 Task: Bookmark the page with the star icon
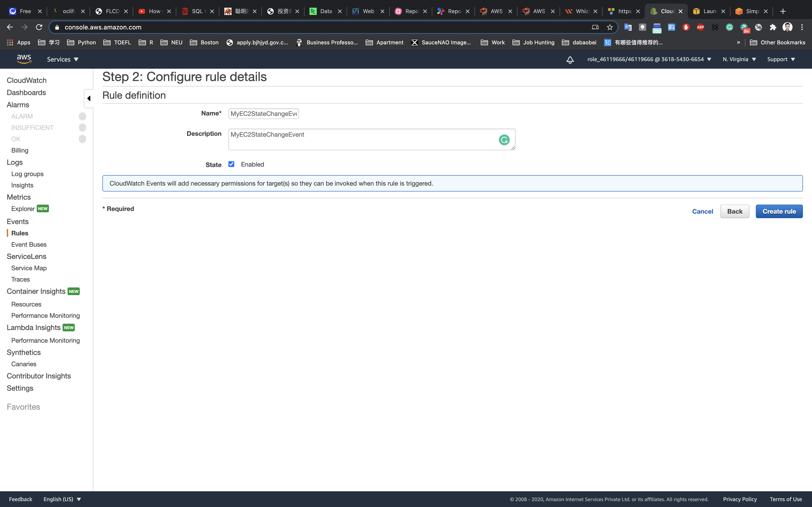(x=610, y=27)
